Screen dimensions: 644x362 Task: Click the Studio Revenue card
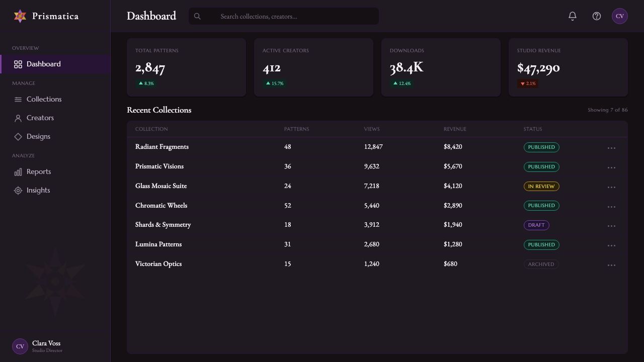568,67
